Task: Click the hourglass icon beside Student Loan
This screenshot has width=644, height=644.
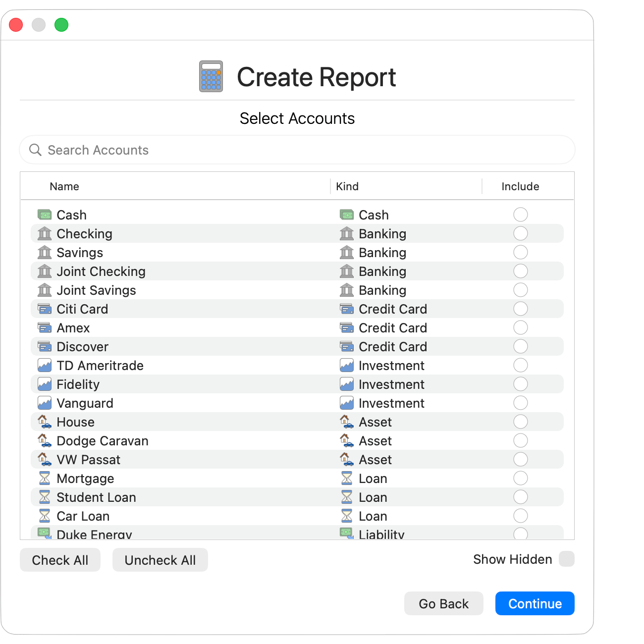Action: tap(44, 497)
